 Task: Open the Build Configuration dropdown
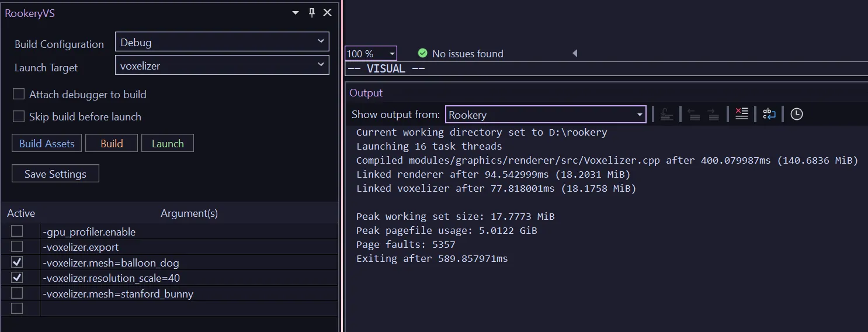point(222,41)
